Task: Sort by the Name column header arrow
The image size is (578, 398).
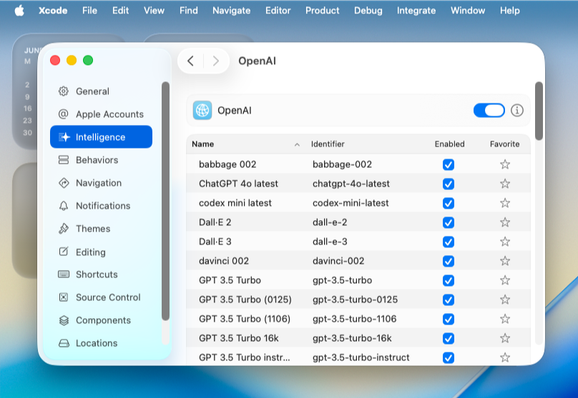Action: pos(297,144)
